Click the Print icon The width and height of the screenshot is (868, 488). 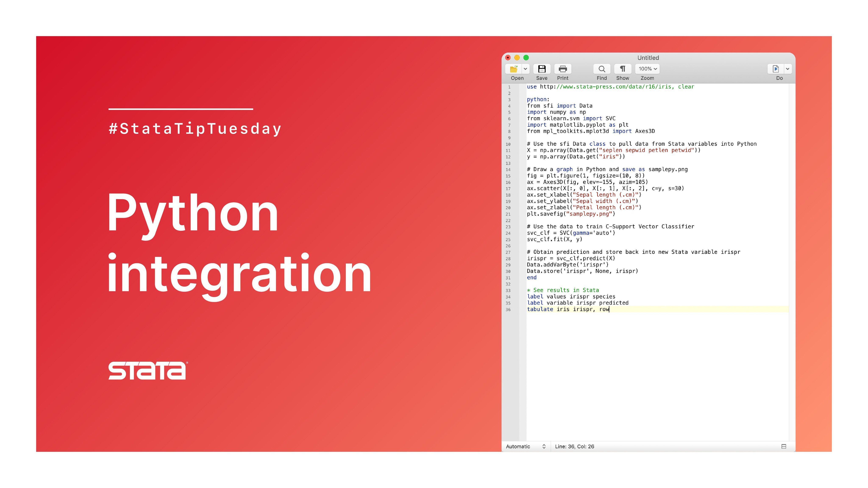[x=562, y=69]
